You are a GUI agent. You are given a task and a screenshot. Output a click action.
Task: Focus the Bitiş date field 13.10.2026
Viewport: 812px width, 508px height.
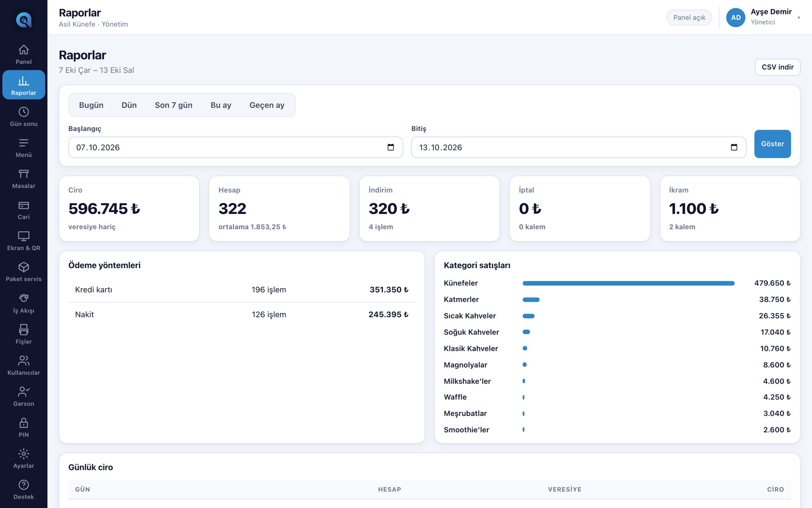click(x=578, y=147)
